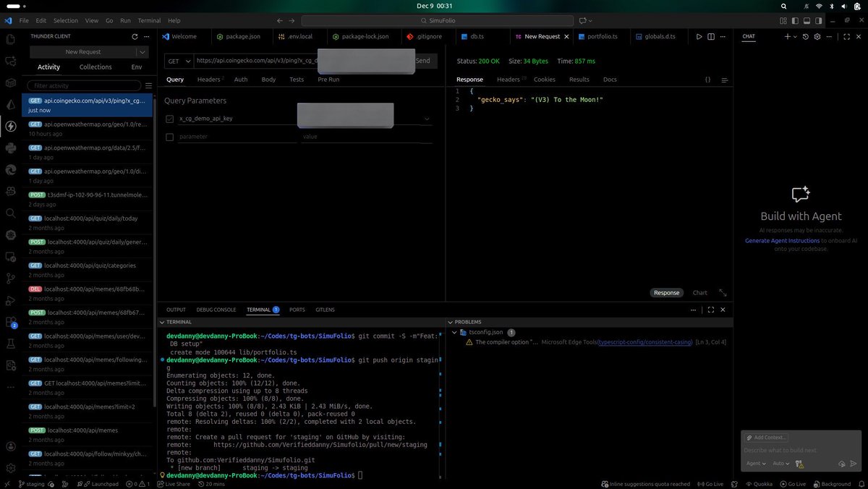Open the Thunder Client lightning icon in activity bar
This screenshot has height=489, width=868.
click(11, 127)
